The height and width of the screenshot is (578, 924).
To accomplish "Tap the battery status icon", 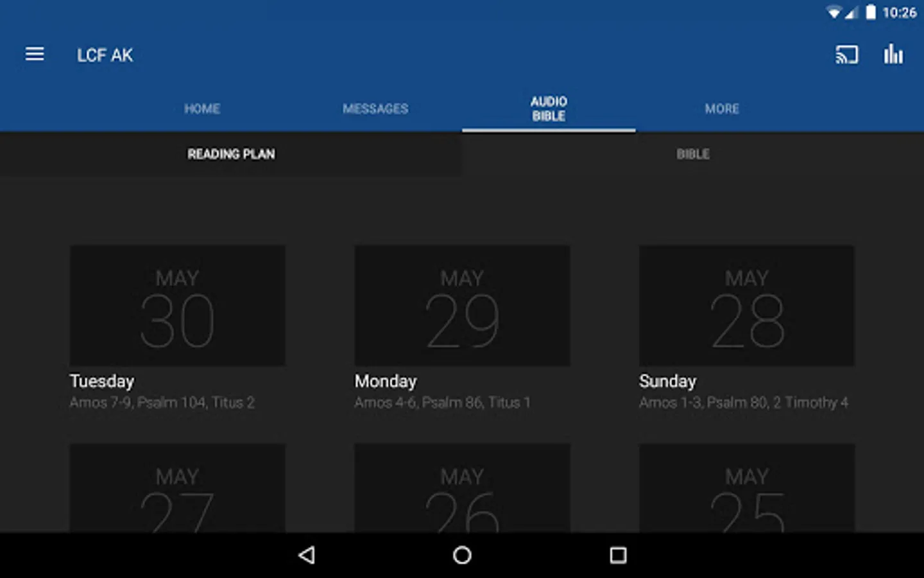I will [x=870, y=12].
